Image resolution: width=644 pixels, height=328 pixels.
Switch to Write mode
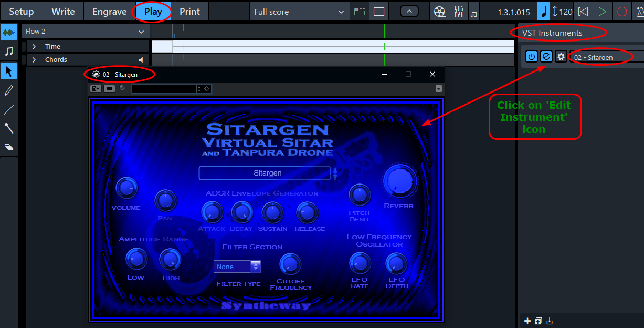point(63,11)
